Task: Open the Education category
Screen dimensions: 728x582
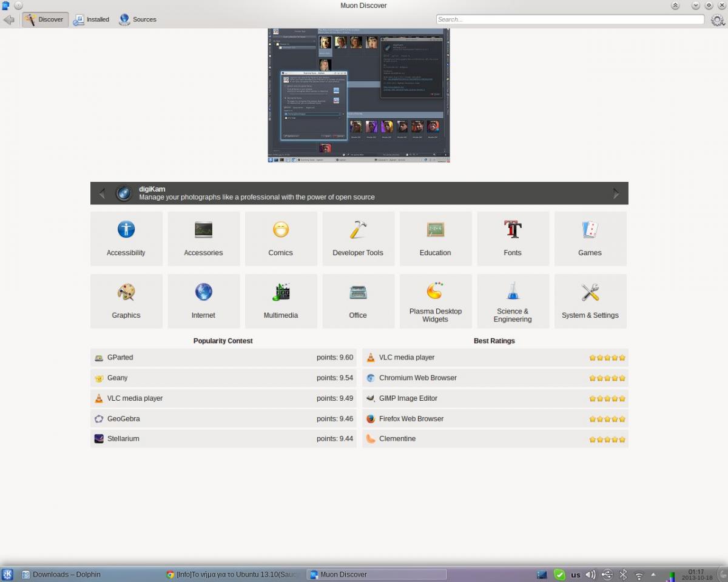Action: coord(436,238)
